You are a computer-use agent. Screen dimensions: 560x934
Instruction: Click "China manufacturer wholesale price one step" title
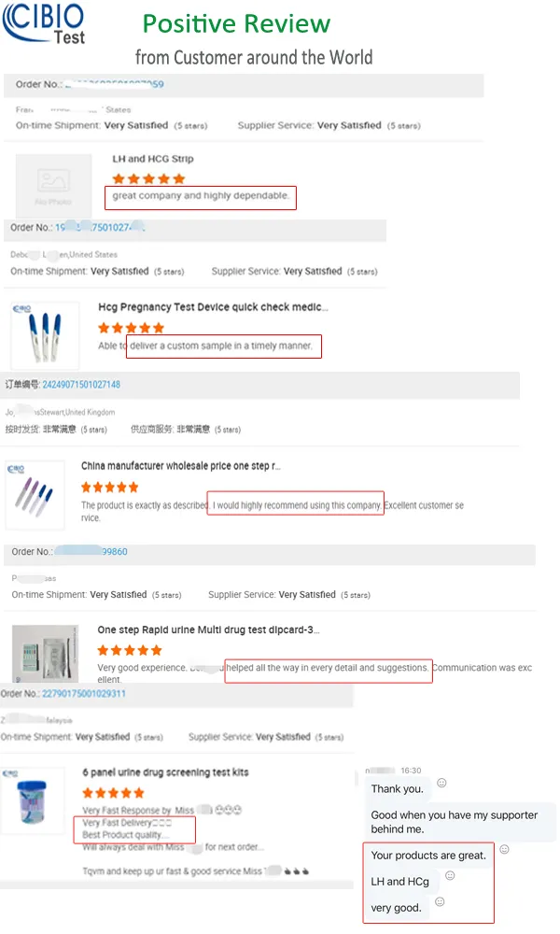tap(180, 465)
